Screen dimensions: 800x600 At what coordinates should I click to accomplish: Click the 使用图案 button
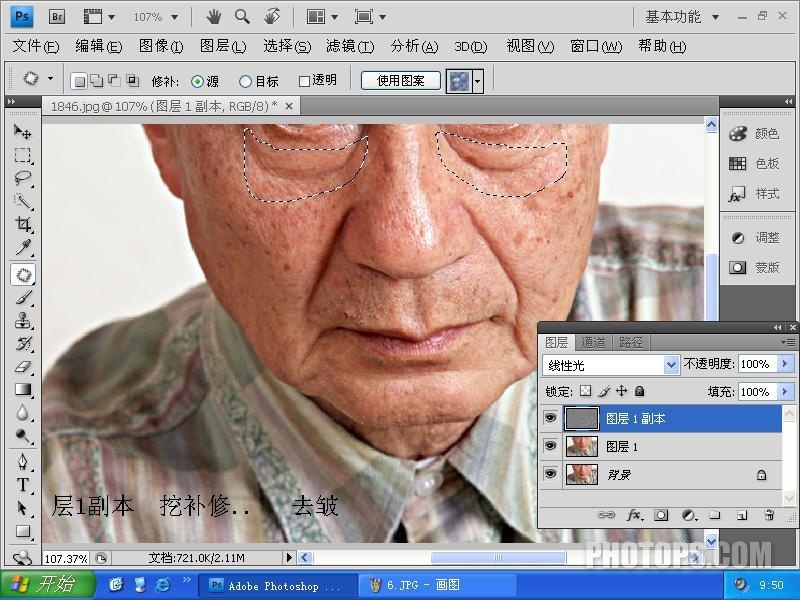click(401, 81)
